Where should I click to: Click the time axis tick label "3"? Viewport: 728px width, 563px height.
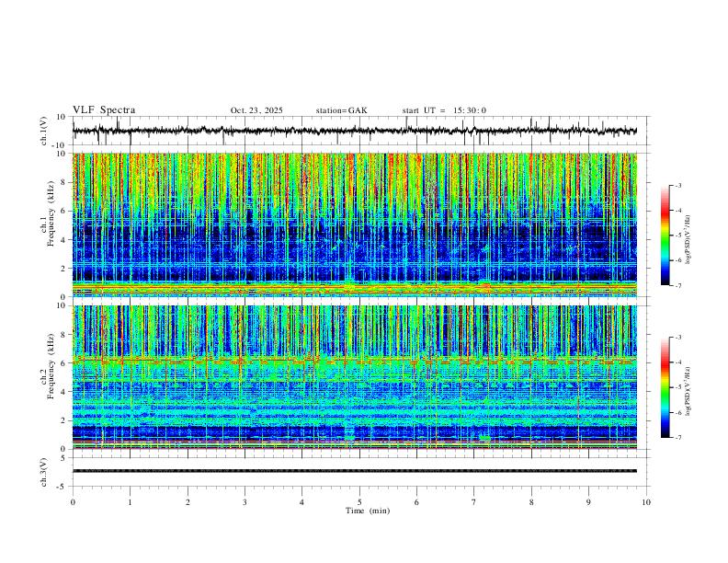[x=245, y=502]
